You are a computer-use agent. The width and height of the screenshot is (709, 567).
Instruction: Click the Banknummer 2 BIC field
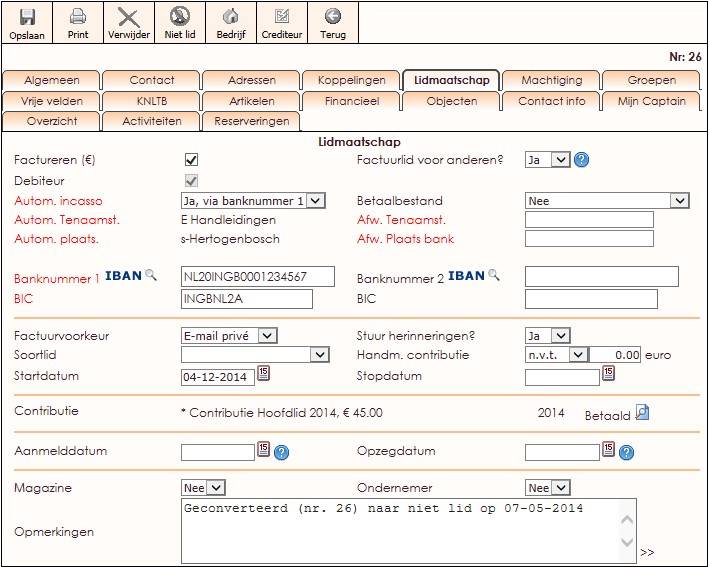[591, 299]
